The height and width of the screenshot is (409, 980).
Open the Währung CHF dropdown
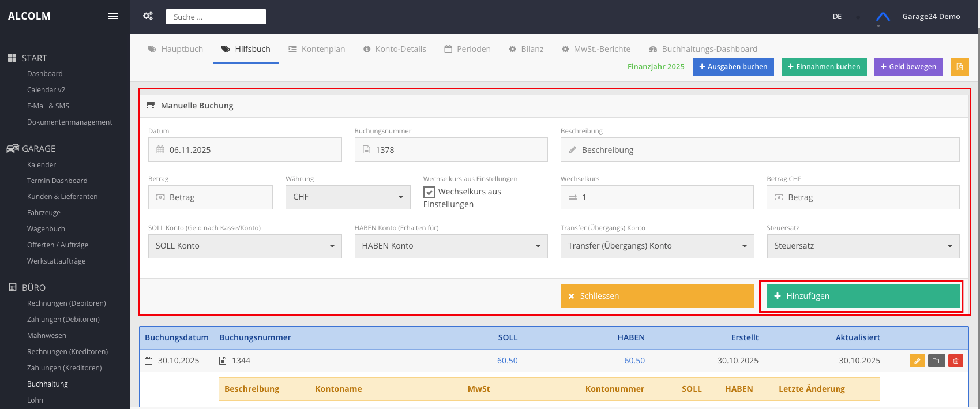click(x=348, y=197)
